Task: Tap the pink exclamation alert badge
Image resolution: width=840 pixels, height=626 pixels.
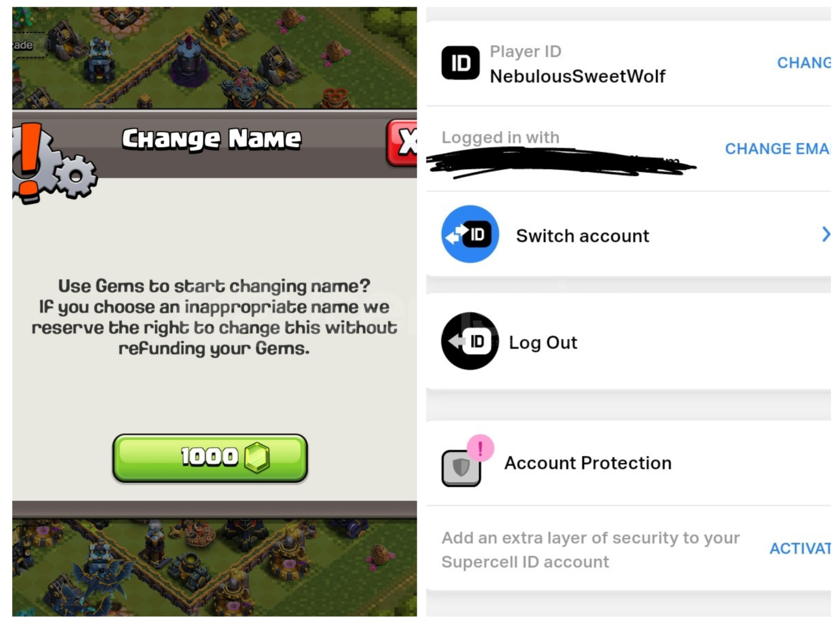Action: (x=481, y=448)
